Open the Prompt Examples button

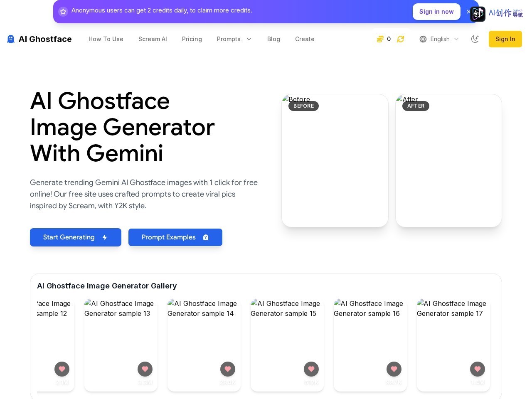[x=175, y=237]
